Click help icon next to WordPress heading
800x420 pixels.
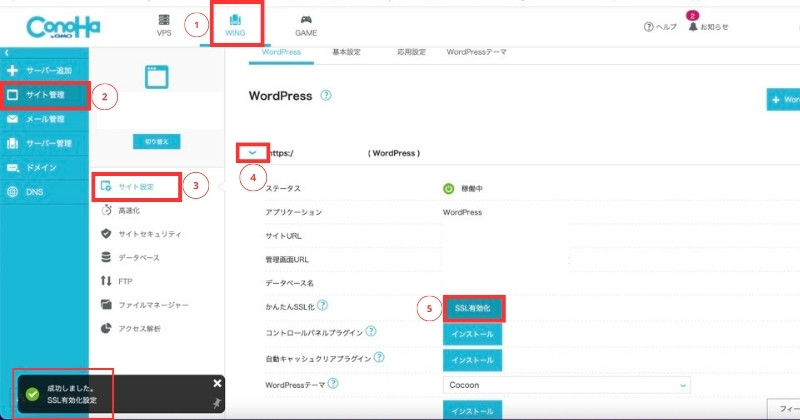click(326, 95)
